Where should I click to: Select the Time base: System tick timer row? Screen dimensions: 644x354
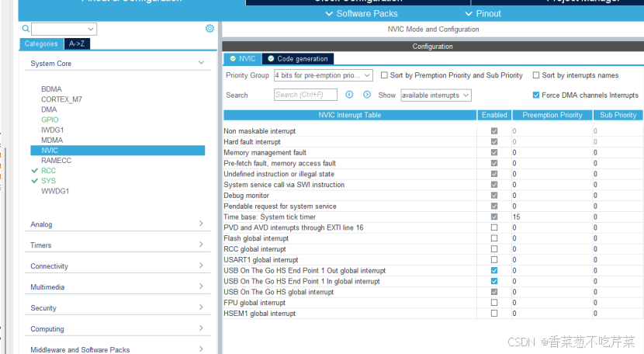coord(433,217)
